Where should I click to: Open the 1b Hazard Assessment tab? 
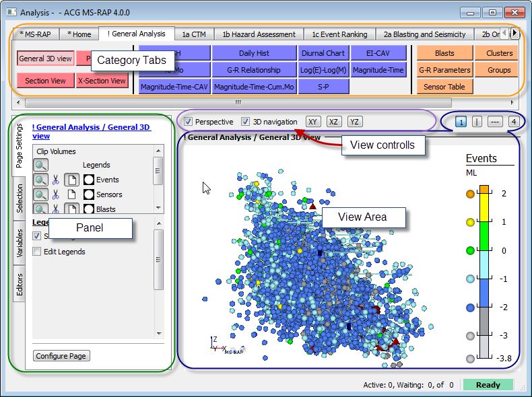coord(259,34)
